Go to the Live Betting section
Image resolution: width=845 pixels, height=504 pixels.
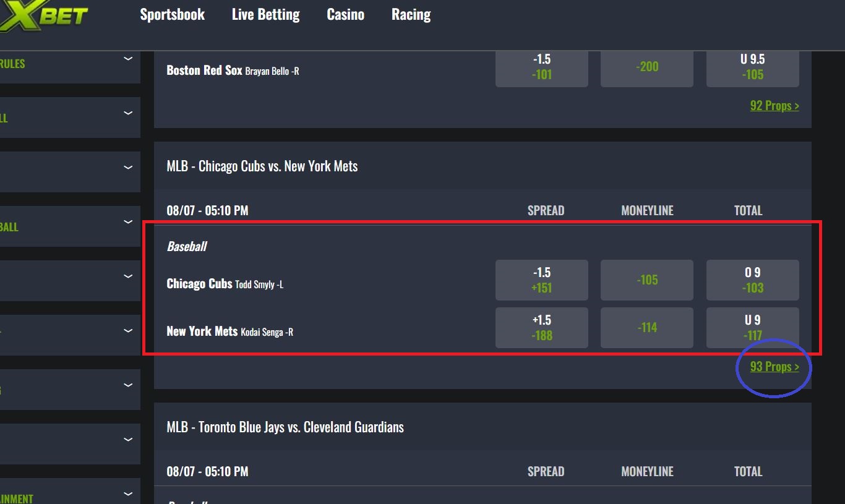265,15
